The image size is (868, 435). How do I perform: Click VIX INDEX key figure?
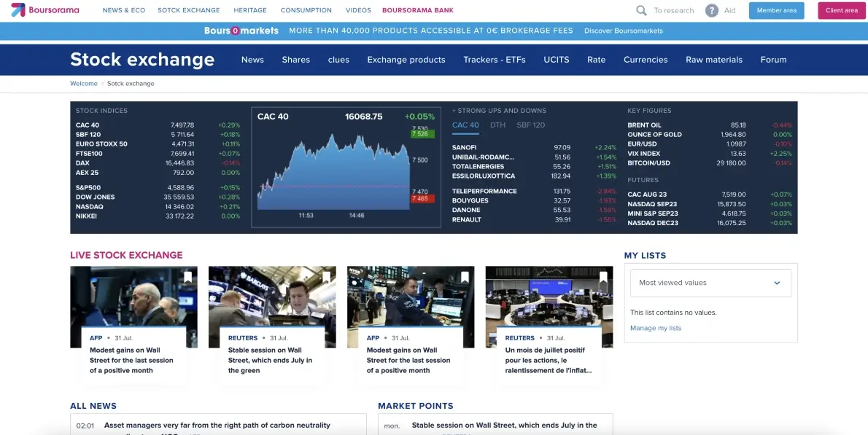coord(710,154)
